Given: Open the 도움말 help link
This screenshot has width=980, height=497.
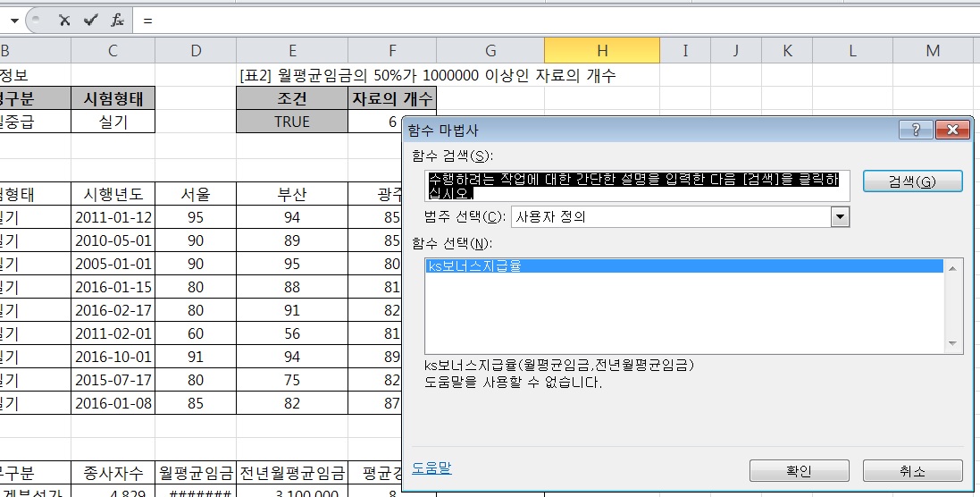Looking at the screenshot, I should click(x=431, y=468).
